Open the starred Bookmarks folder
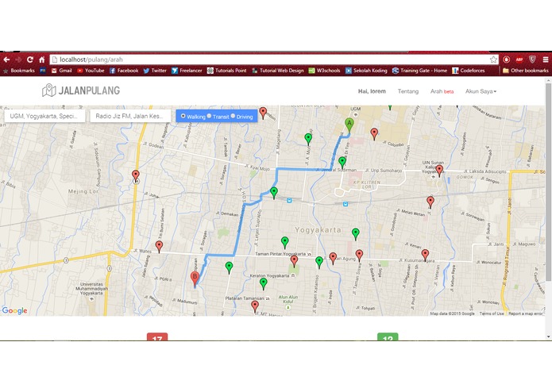Image resolution: width=552 pixels, height=392 pixels. 19,71
